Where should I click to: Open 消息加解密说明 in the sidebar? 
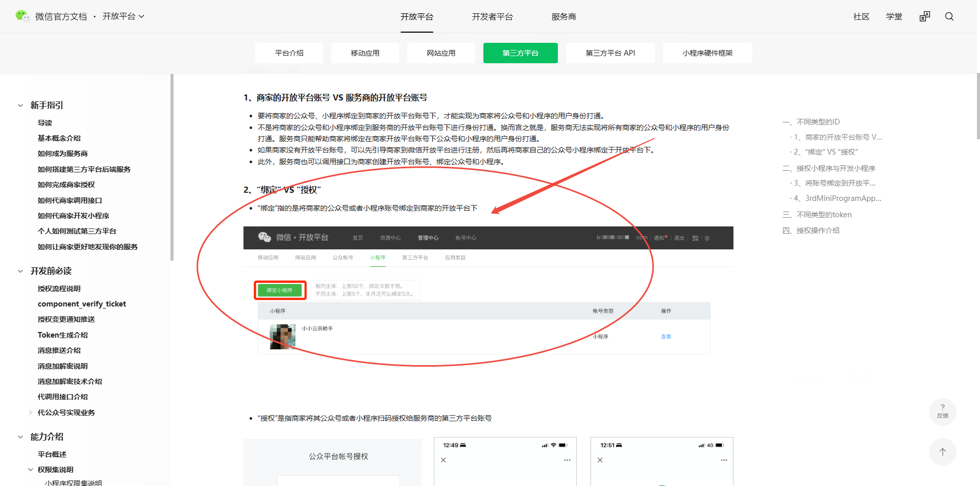tap(63, 366)
